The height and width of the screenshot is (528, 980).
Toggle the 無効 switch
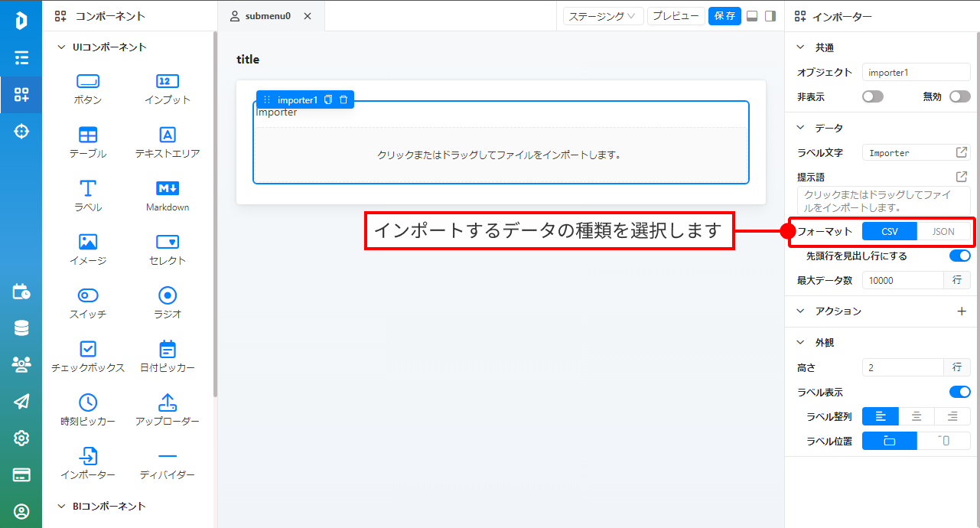(x=959, y=97)
